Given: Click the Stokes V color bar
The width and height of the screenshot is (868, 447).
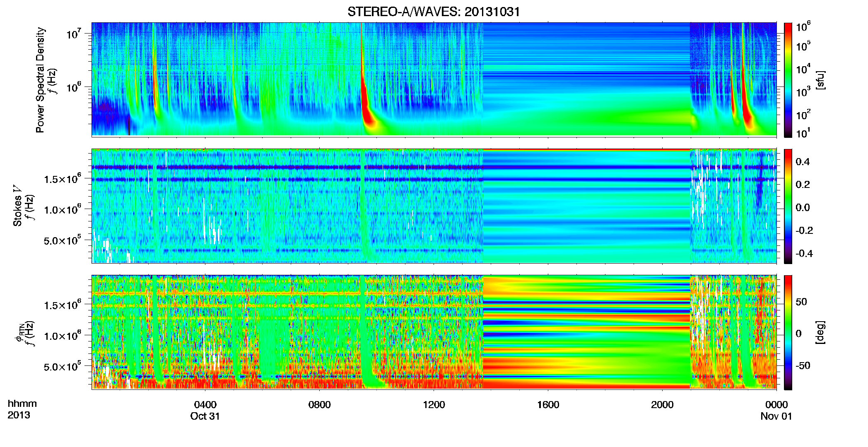Looking at the screenshot, I should pos(788,206).
